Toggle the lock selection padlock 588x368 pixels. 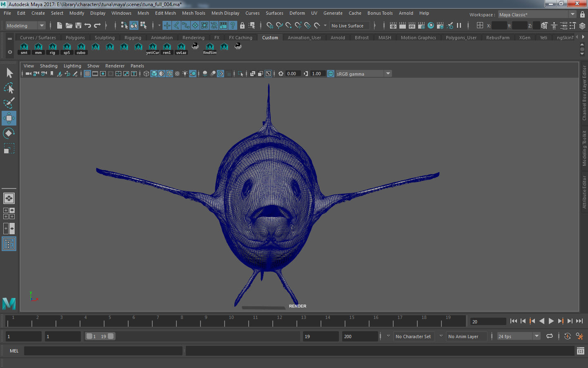[242, 26]
